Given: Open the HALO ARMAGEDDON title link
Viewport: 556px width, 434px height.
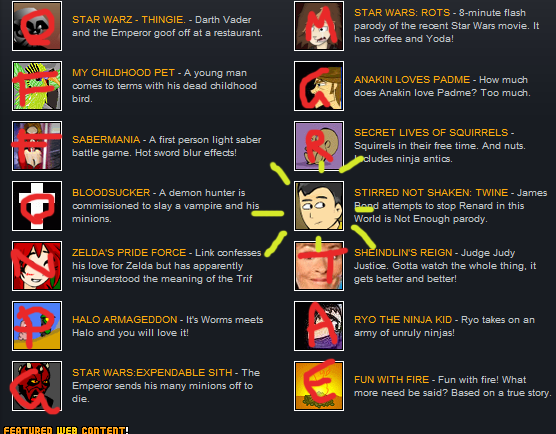Looking at the screenshot, I should tap(124, 319).
